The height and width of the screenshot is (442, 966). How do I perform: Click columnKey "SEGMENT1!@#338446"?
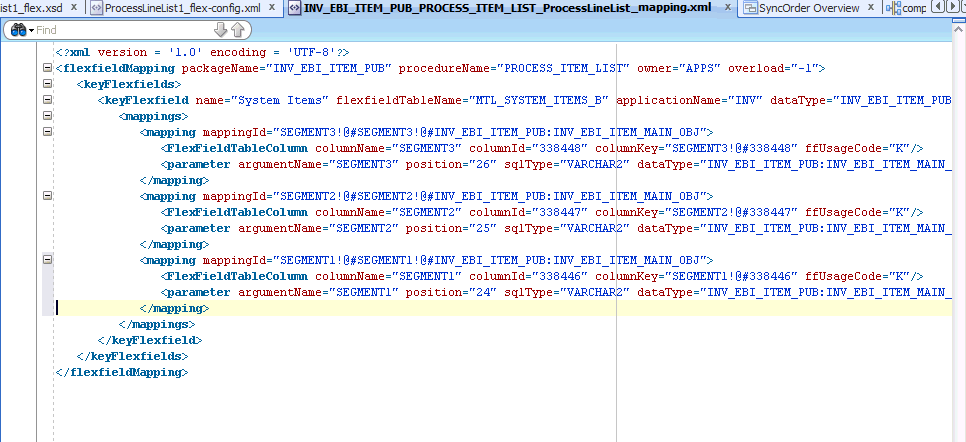point(732,277)
